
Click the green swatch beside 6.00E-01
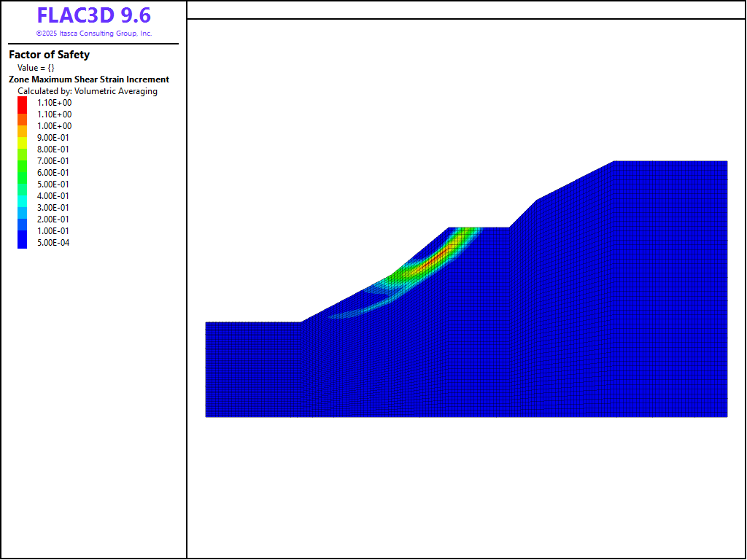point(22,173)
